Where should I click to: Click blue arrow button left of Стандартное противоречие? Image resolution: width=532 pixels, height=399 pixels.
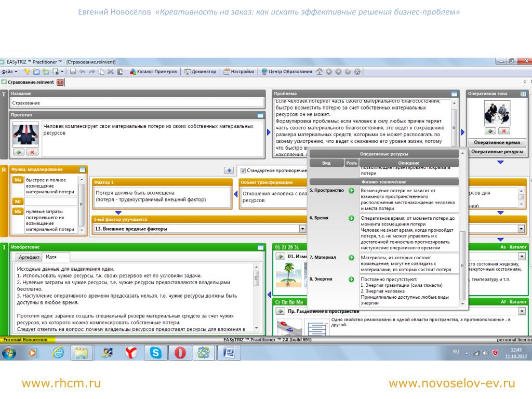(229, 170)
